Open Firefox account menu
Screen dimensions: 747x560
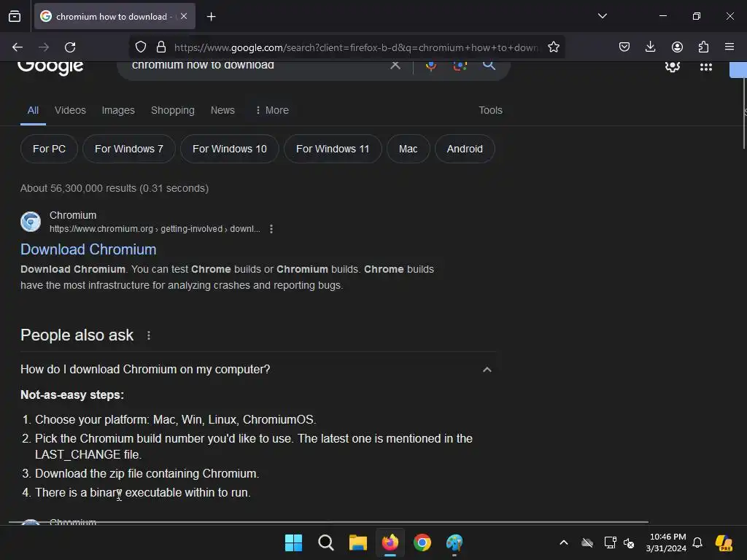pyautogui.click(x=677, y=47)
